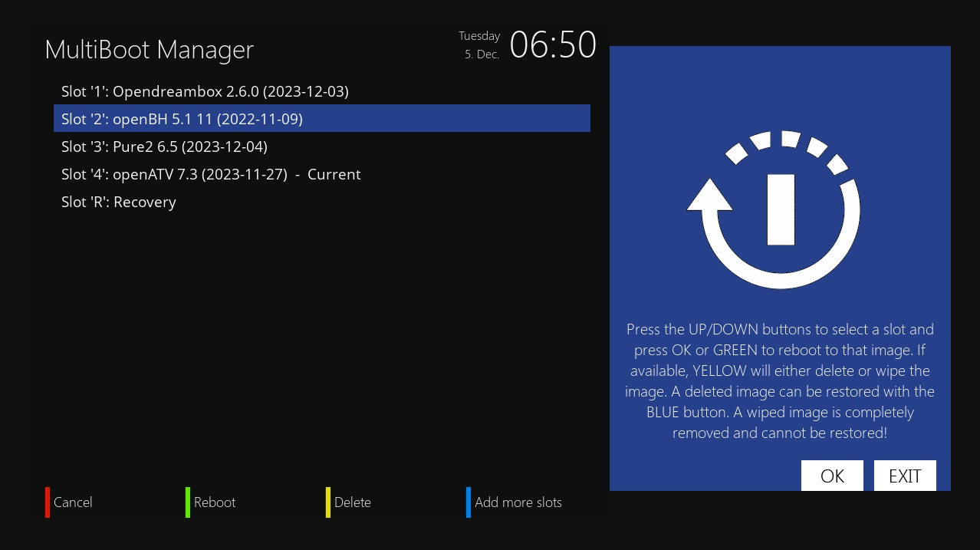Click the blue color bar beside Add more slots
This screenshot has width=980, height=550.
pos(469,502)
